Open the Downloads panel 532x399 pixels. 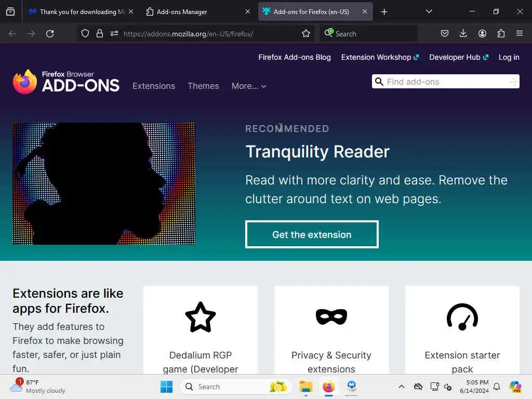point(463,33)
